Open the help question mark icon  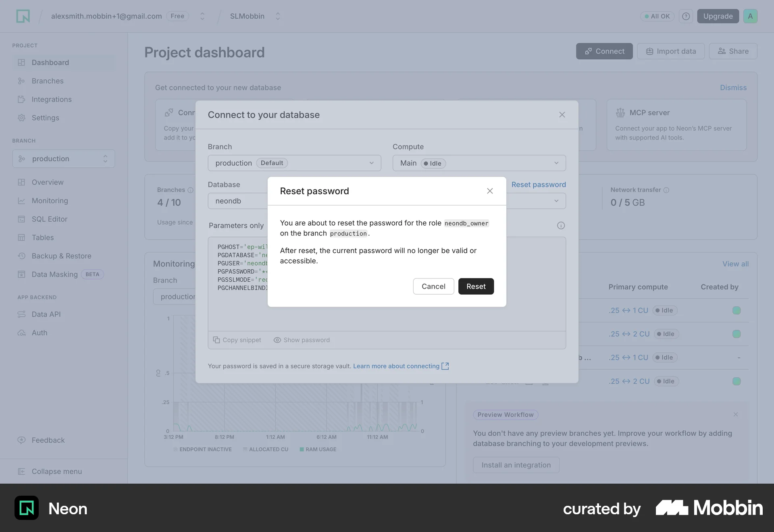686,16
